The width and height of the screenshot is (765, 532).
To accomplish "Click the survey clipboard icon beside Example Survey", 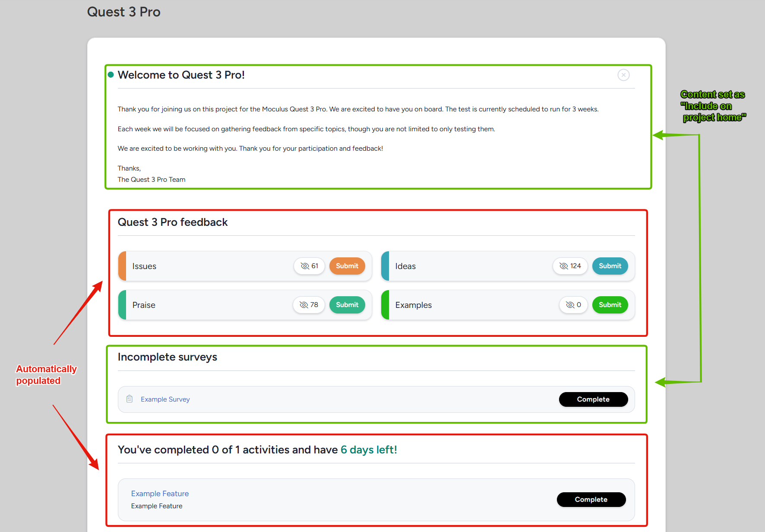I will [130, 399].
